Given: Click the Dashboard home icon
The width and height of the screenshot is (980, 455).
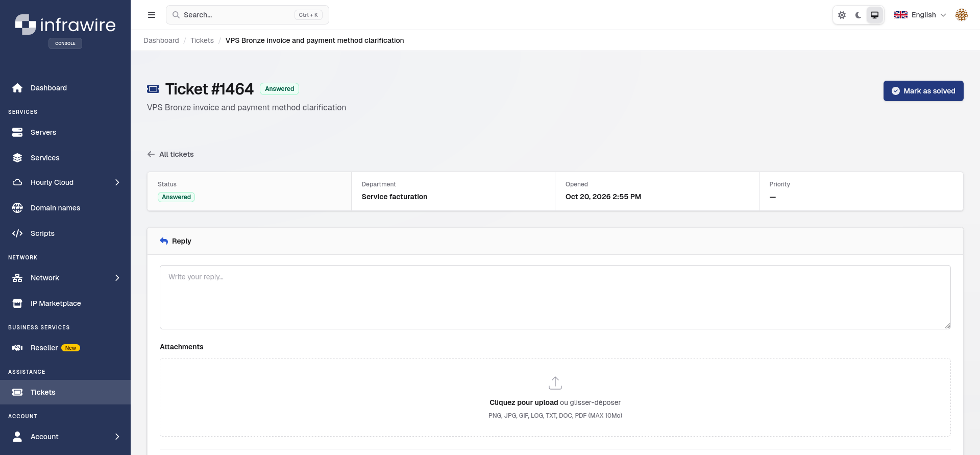Looking at the screenshot, I should (17, 88).
